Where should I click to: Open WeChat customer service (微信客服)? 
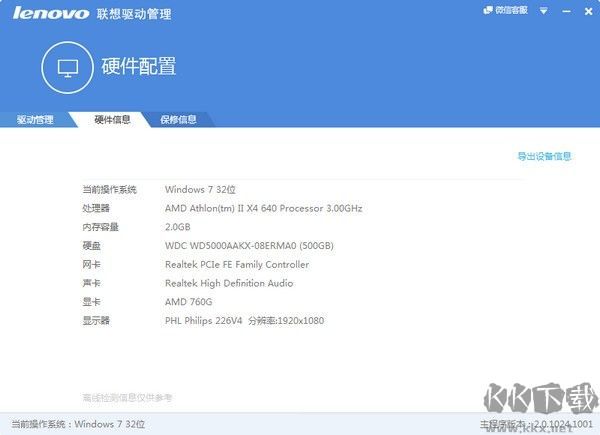[x=505, y=10]
